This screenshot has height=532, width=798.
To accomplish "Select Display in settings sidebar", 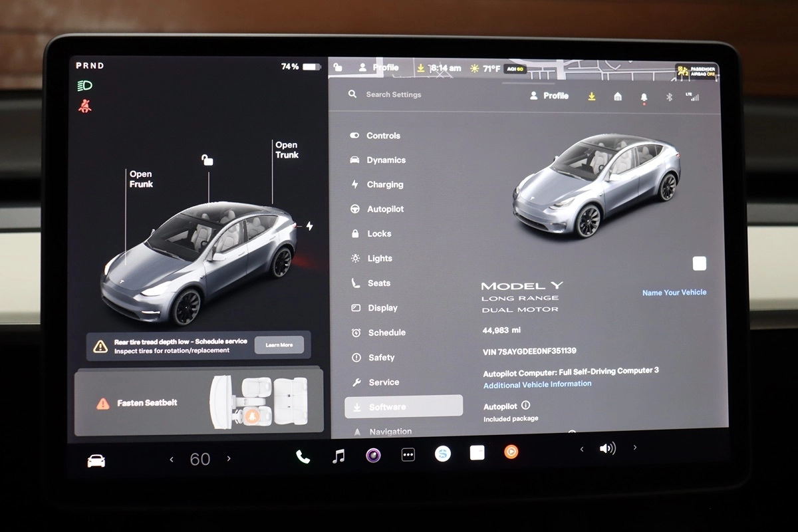I will 374,308.
